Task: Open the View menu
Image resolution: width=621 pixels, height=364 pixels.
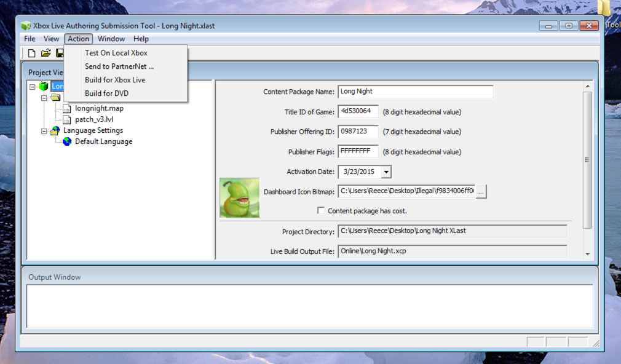Action: [51, 39]
